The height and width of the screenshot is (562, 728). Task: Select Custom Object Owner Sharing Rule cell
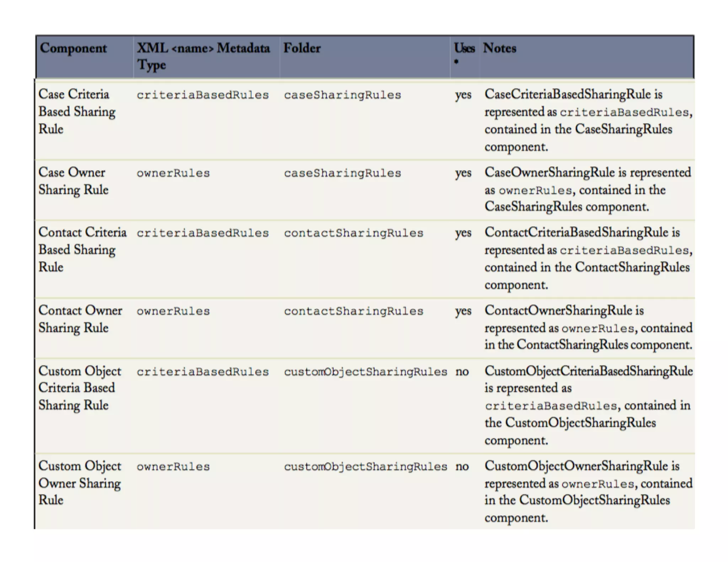(80, 483)
